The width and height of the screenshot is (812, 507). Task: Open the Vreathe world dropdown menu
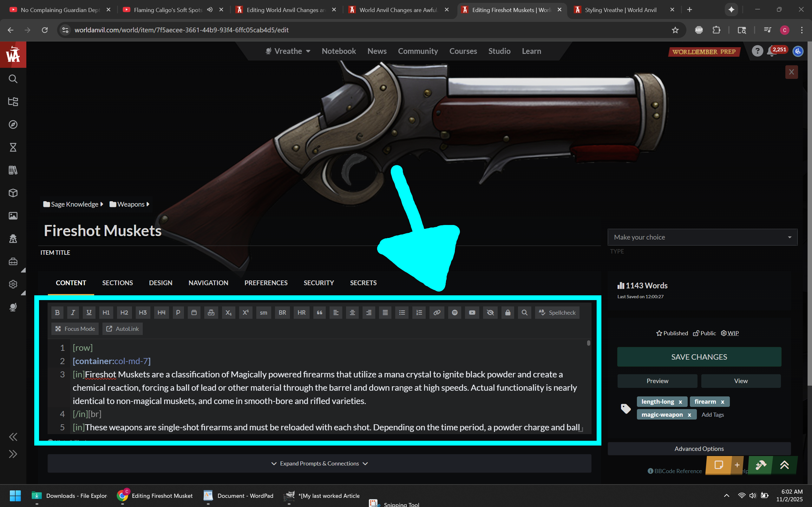click(x=288, y=51)
